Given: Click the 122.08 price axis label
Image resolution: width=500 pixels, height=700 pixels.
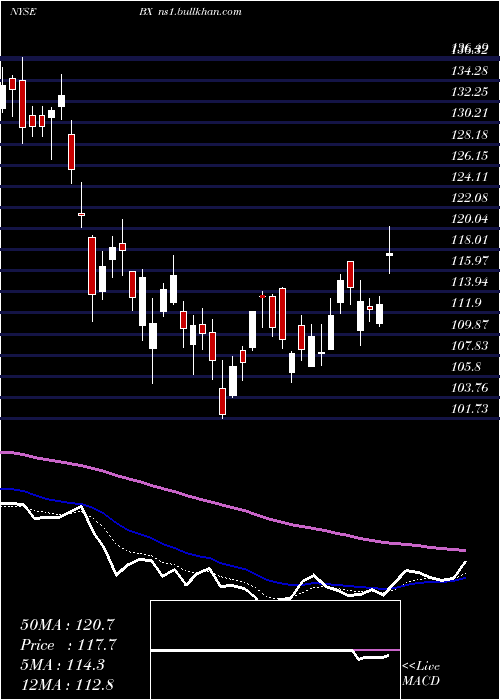Looking at the screenshot, I should pyautogui.click(x=469, y=197).
